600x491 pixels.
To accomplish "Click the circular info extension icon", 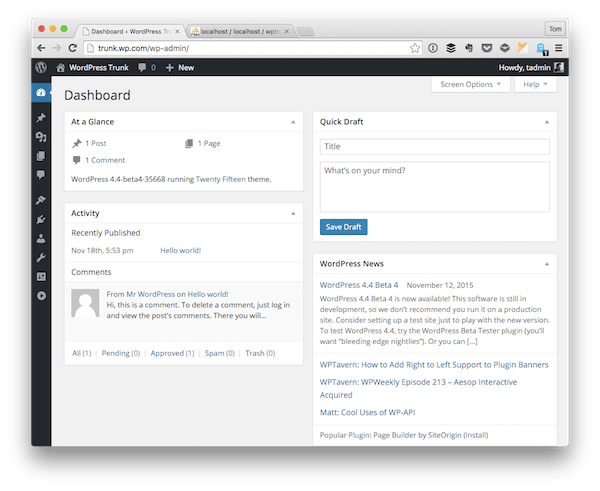I will [x=433, y=48].
